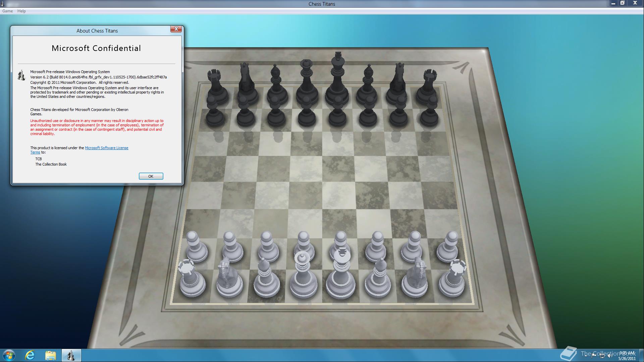Click the 'Microsoft Confidential' heading text
The height and width of the screenshot is (362, 644).
(96, 48)
